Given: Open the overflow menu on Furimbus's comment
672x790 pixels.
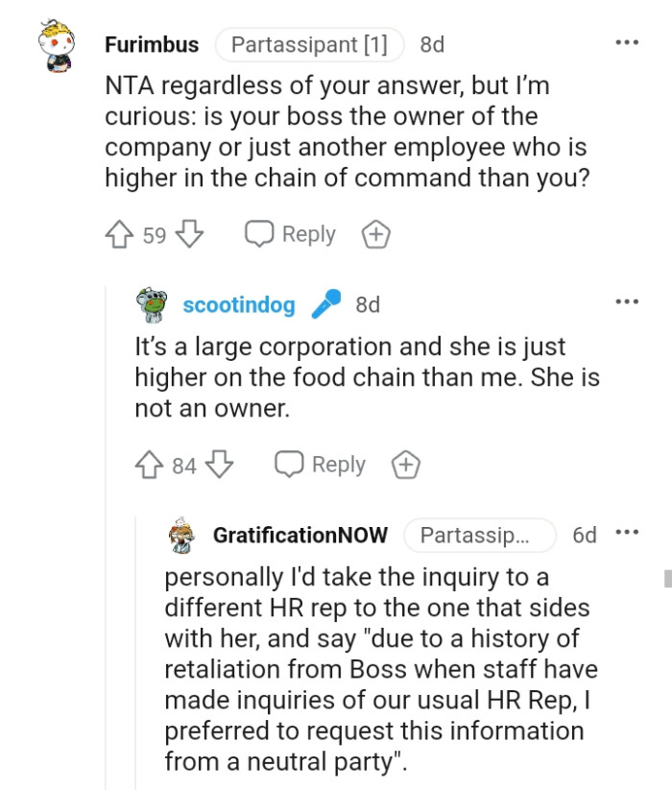Looking at the screenshot, I should (x=627, y=41).
